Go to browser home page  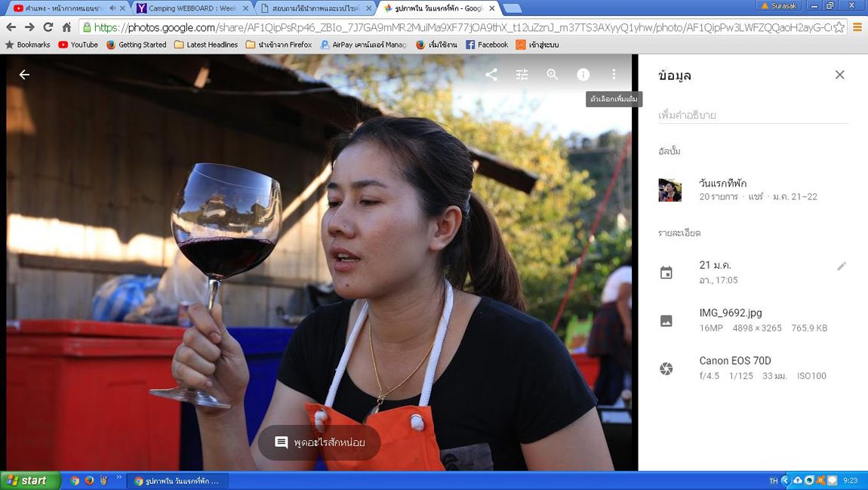coord(66,27)
